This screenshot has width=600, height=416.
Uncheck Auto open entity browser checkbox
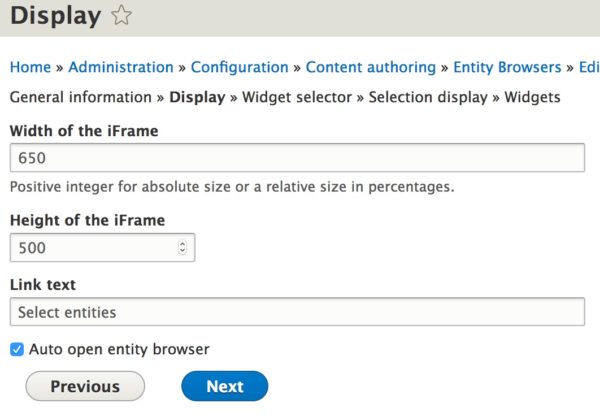pyautogui.click(x=17, y=349)
